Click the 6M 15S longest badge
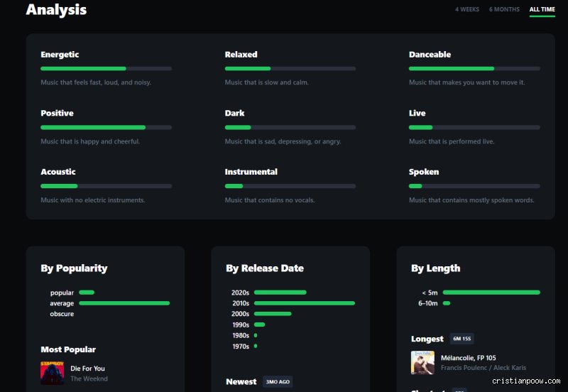Viewport: 568px width, 392px height. coord(462,339)
